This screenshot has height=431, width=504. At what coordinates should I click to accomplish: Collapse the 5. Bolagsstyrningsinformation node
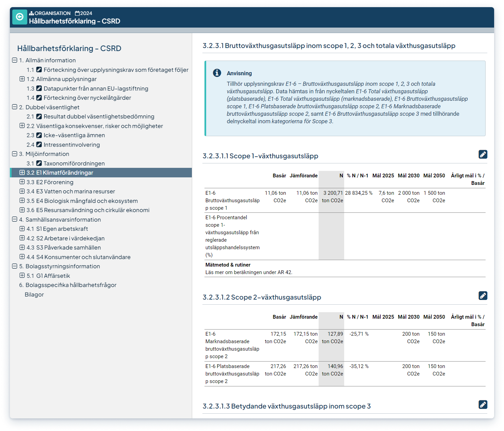[15, 266]
